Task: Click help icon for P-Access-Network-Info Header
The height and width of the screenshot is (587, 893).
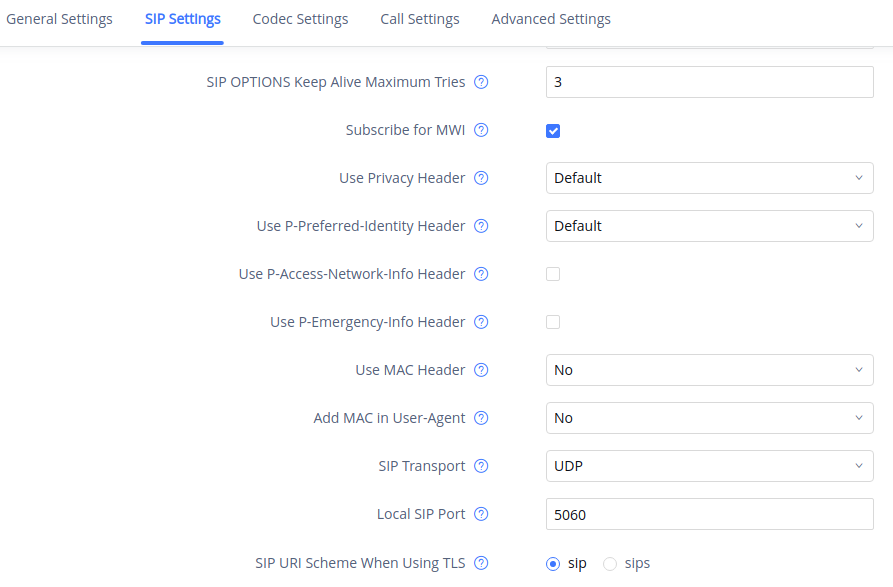Action: coord(481,274)
